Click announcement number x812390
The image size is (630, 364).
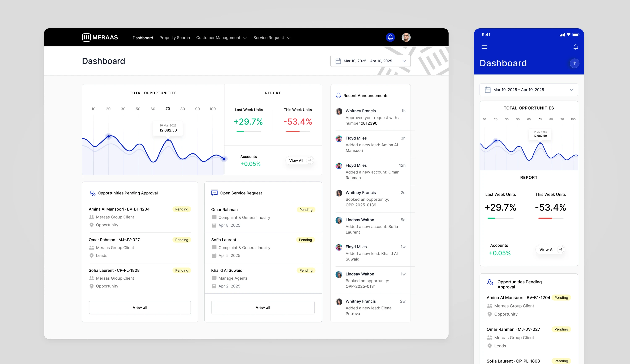point(369,123)
